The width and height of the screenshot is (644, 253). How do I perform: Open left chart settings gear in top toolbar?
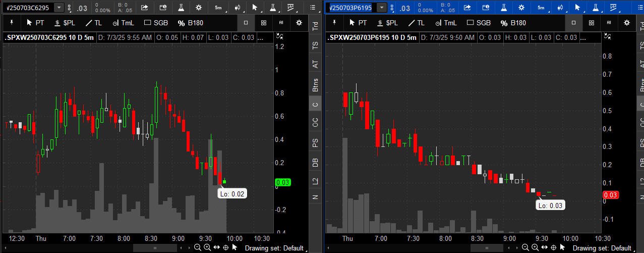coord(199,8)
